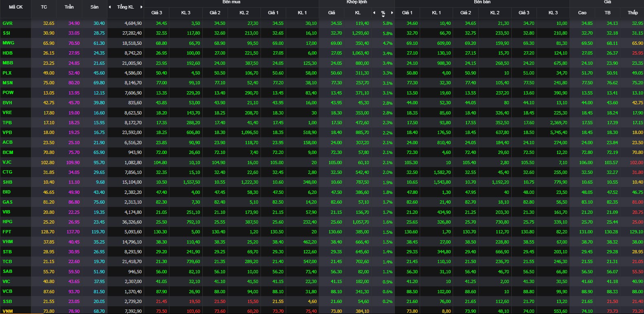Sort by the Sàn column header
Screen dimensions: 644x314
click(94, 7)
